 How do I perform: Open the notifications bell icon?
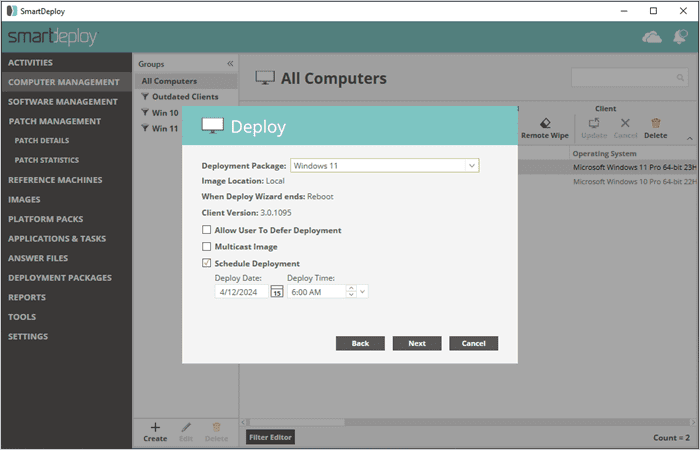pyautogui.click(x=680, y=37)
